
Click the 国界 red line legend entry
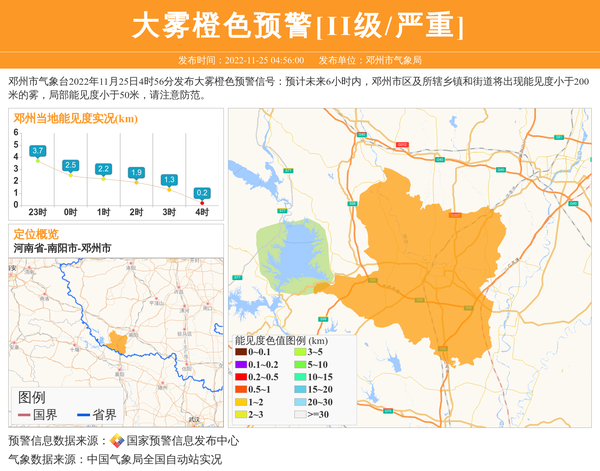coord(38,415)
